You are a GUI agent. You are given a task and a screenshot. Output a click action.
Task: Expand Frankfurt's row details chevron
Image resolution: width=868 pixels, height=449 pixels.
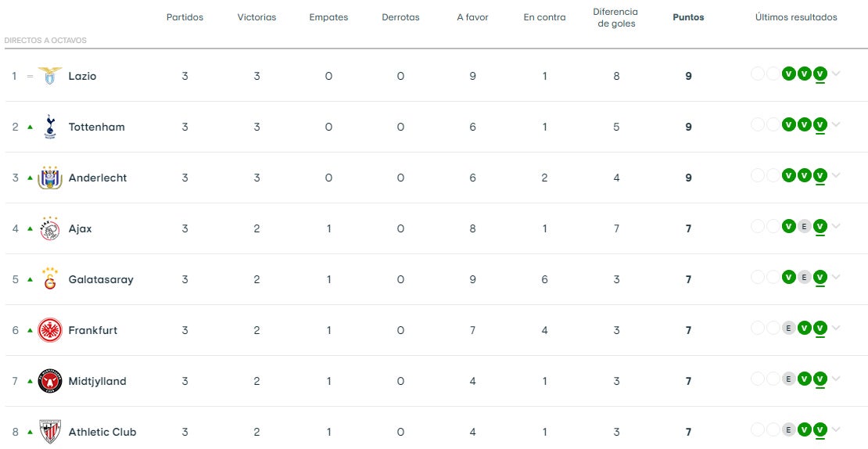[x=837, y=329]
